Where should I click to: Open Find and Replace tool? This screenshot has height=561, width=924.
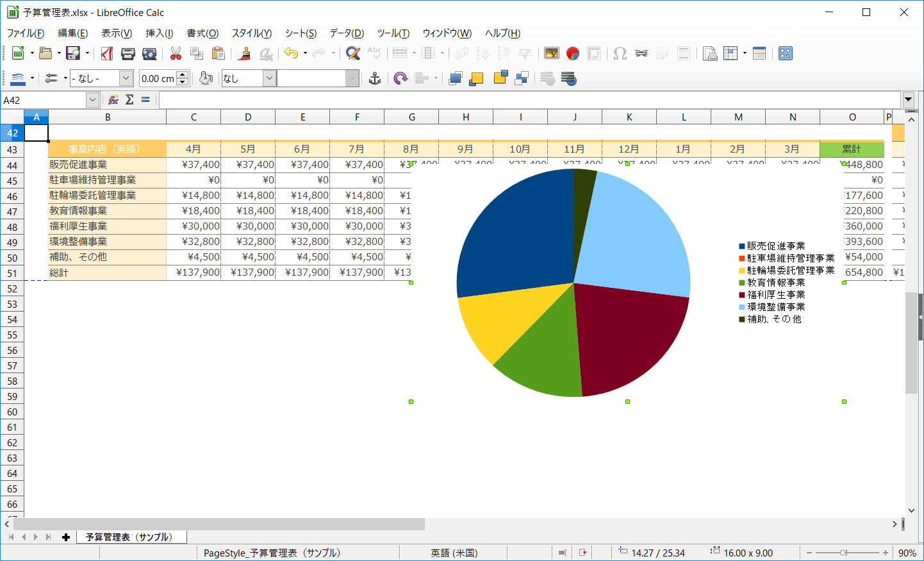[x=353, y=53]
